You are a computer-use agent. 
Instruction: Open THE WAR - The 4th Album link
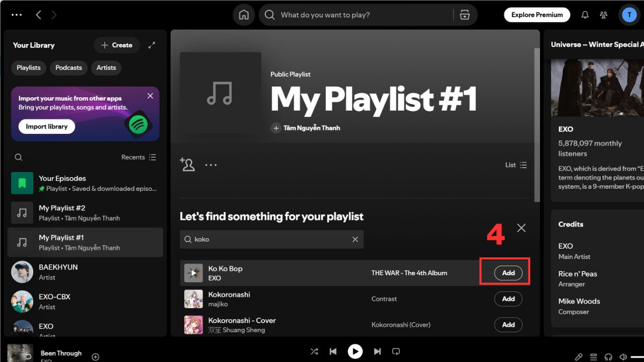coord(409,273)
